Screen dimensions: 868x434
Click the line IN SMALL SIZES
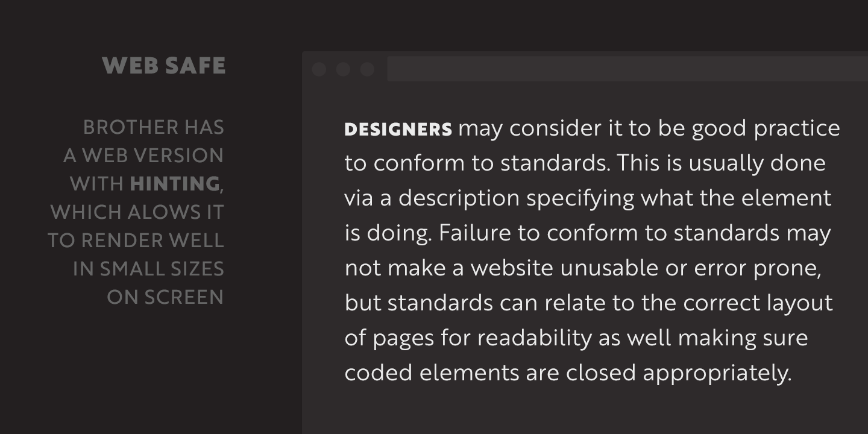point(148,269)
